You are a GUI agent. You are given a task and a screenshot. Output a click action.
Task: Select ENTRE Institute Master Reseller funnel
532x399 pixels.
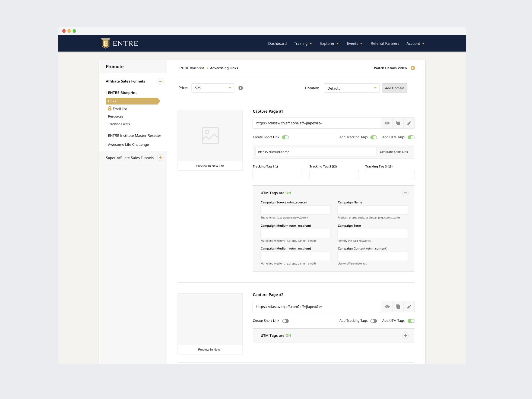click(134, 135)
